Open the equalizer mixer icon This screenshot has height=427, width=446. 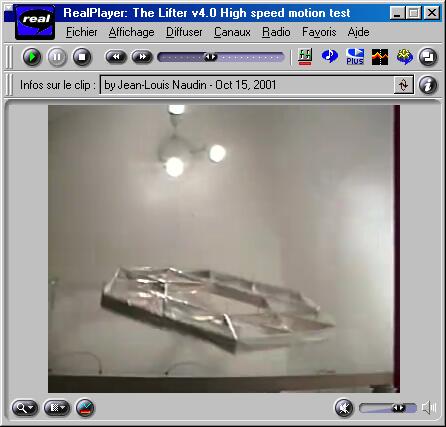point(305,57)
